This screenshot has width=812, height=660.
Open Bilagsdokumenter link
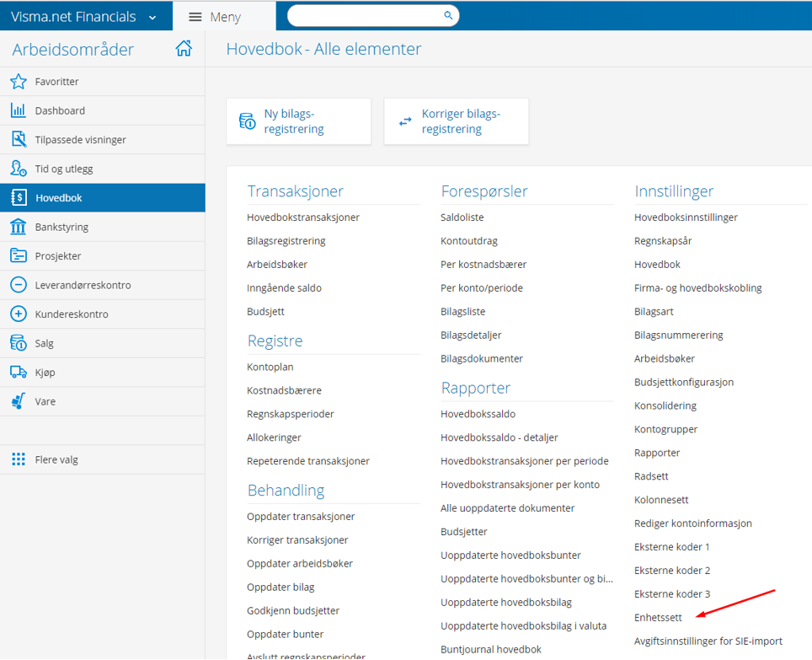pyautogui.click(x=482, y=358)
